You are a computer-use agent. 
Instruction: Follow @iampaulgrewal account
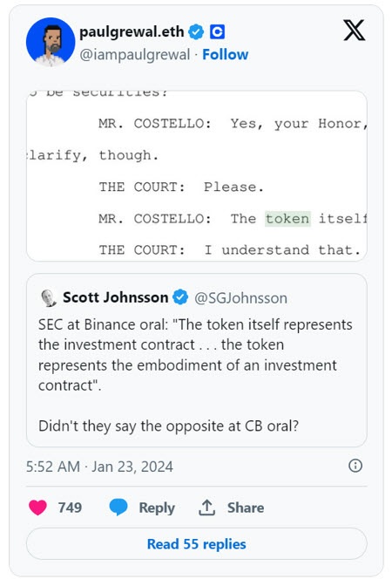(225, 55)
